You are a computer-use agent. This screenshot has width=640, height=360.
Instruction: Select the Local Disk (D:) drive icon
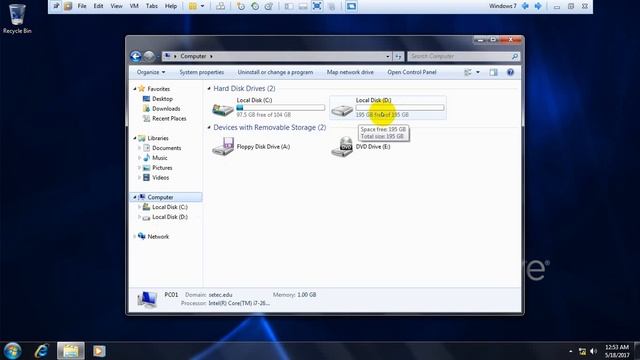coord(342,109)
